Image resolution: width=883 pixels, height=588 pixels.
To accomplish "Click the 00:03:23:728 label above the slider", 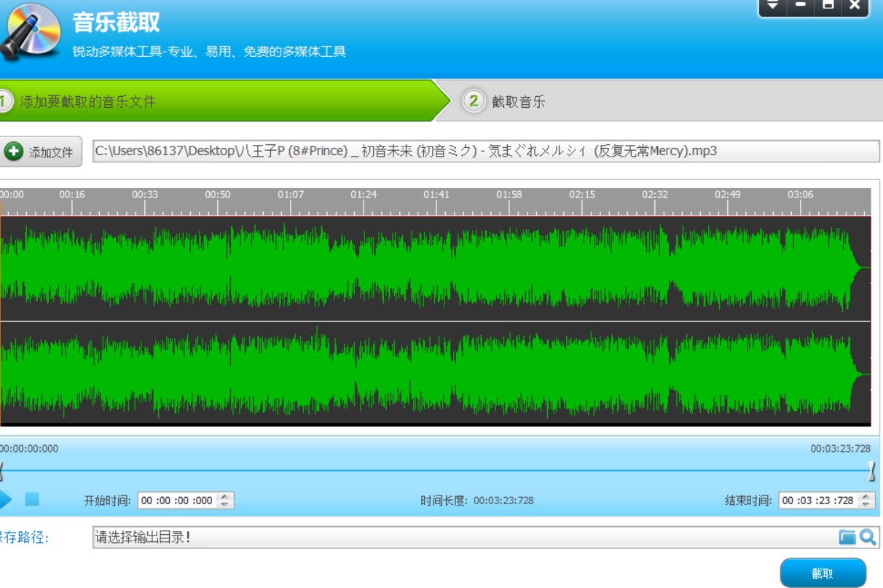I will coord(841,449).
